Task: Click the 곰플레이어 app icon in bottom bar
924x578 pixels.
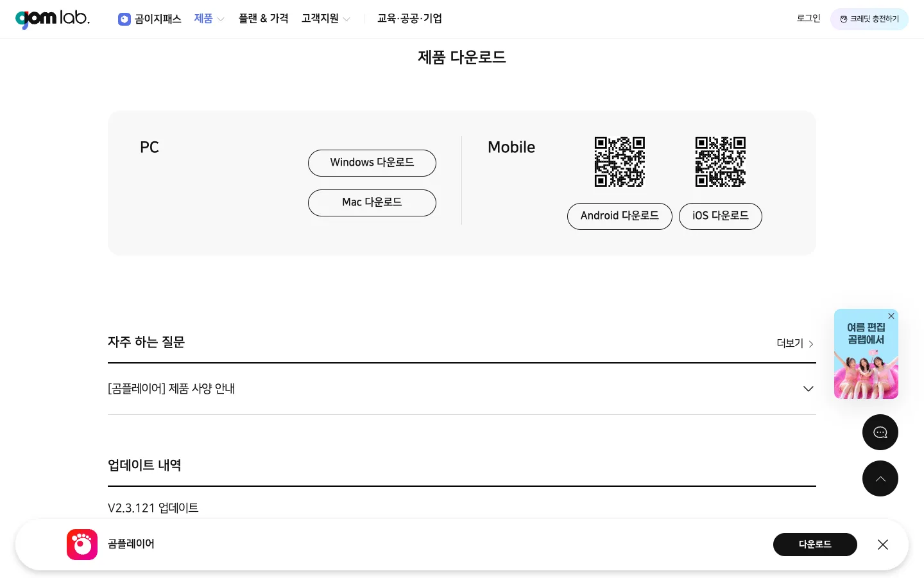Action: pyautogui.click(x=82, y=545)
